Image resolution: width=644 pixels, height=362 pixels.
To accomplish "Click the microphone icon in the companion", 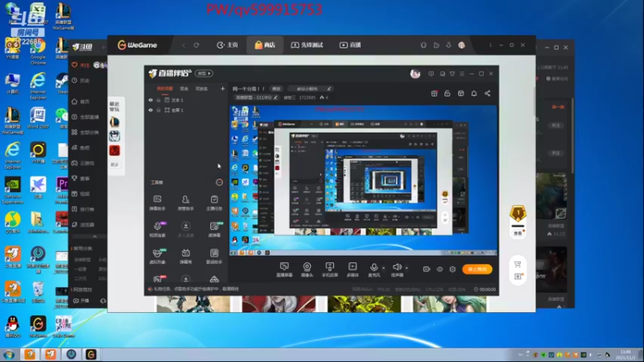I will coord(374,267).
